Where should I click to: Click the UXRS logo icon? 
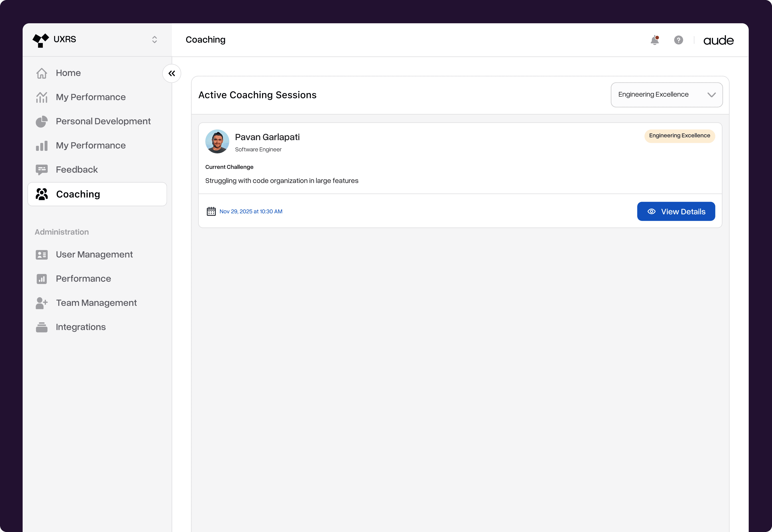[41, 40]
